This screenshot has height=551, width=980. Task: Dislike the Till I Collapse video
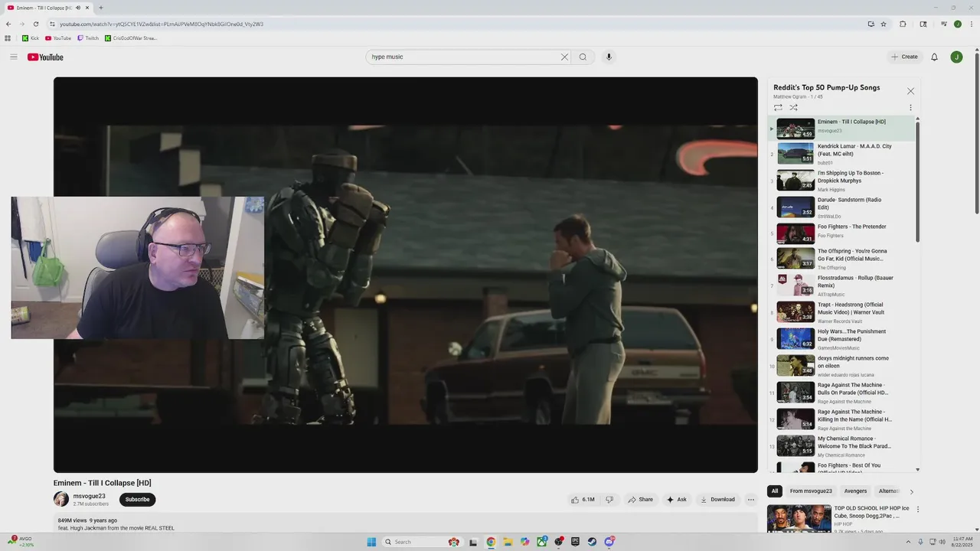point(609,500)
